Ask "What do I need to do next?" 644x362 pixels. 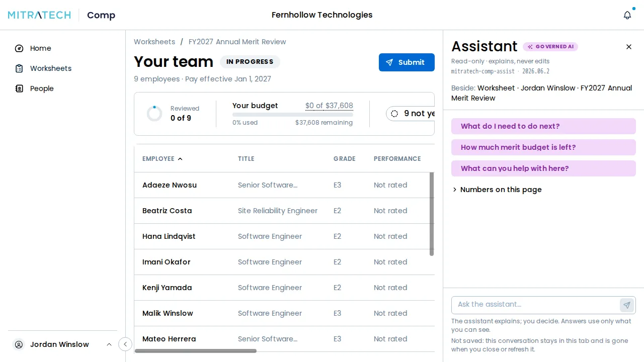click(543, 126)
